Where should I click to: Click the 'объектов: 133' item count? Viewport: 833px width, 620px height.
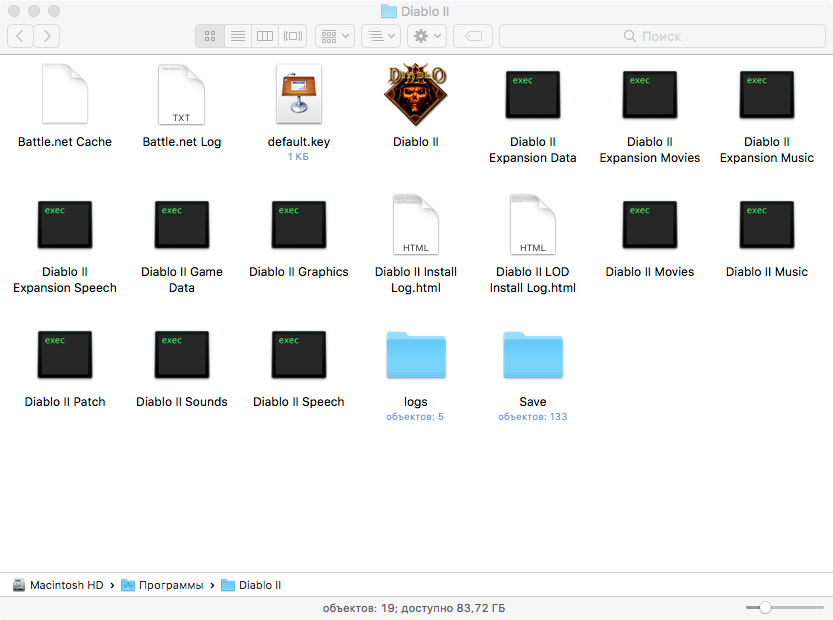tap(533, 417)
